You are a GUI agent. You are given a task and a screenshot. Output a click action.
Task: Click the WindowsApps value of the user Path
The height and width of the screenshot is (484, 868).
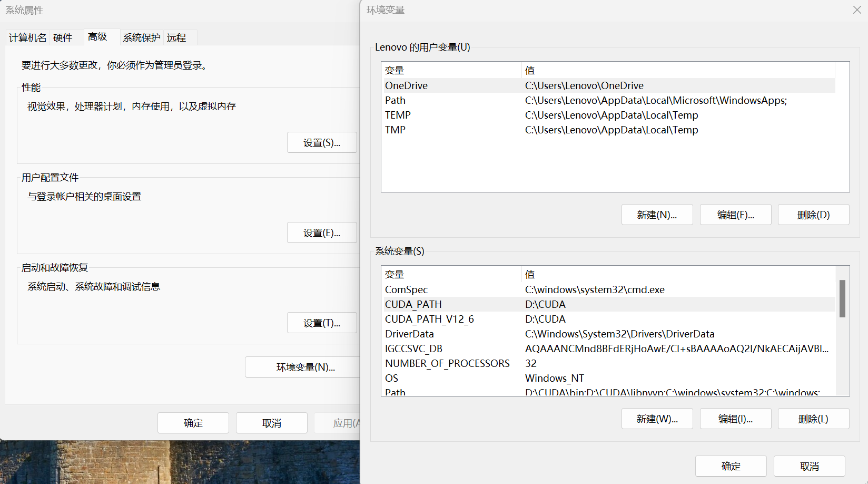coord(656,100)
